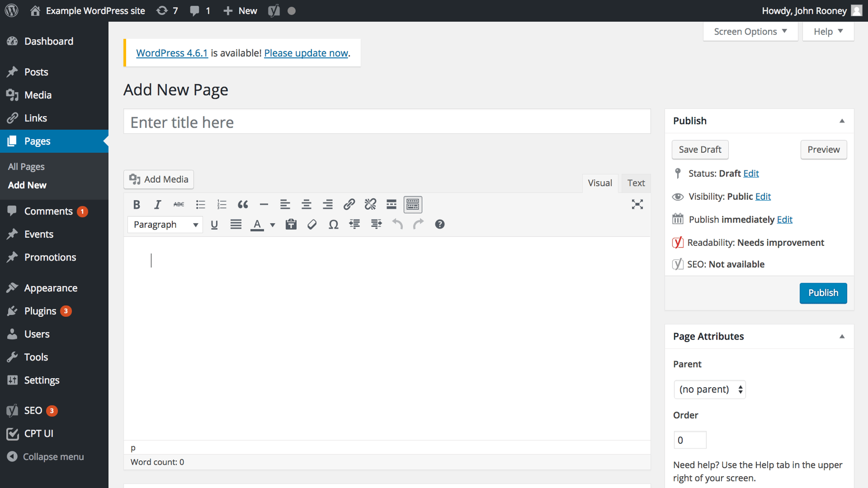Publish the new page
The image size is (868, 488).
tap(823, 293)
